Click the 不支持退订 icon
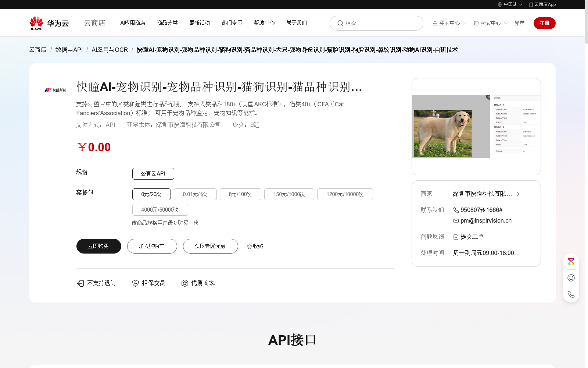This screenshot has height=368, width=588. (80, 283)
